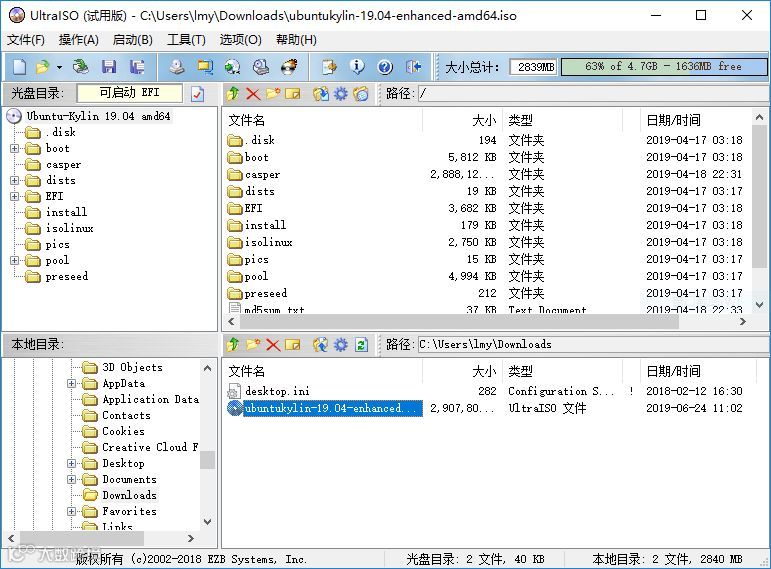
Task: Click the Burn CD/DVD image flame icon
Action: [x=289, y=67]
